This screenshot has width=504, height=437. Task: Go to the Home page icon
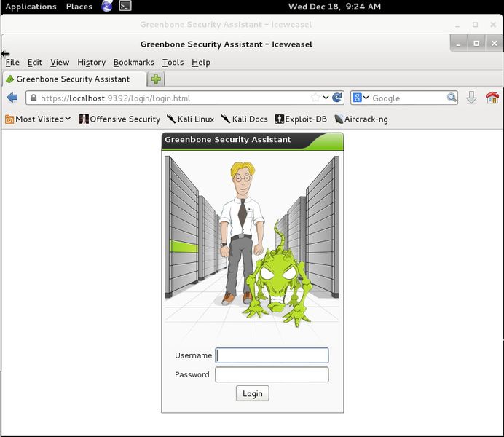pos(492,98)
